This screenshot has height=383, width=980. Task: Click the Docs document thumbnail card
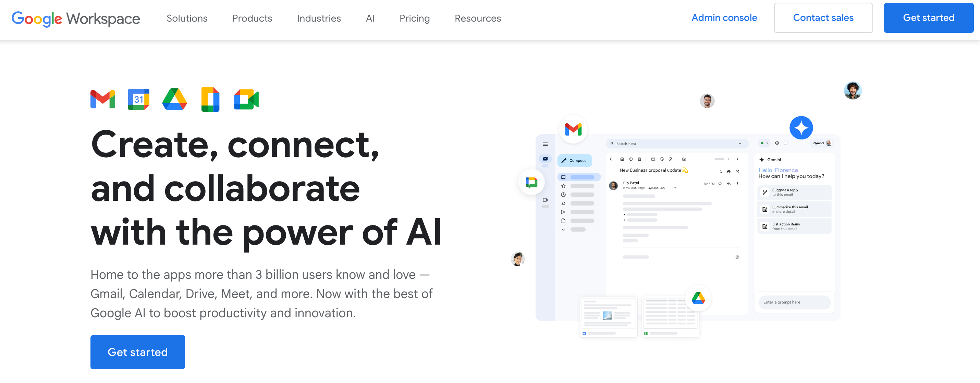(609, 317)
